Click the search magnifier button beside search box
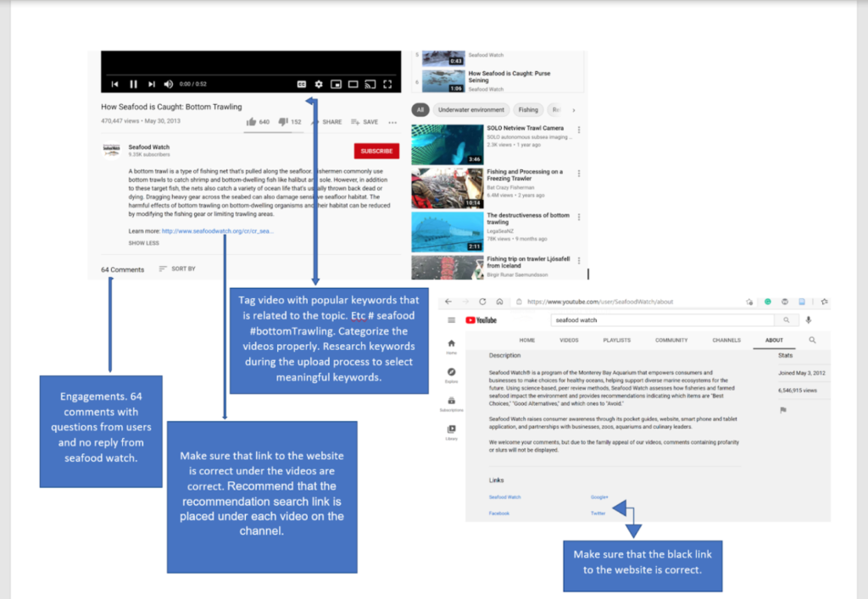The image size is (868, 599). point(786,320)
